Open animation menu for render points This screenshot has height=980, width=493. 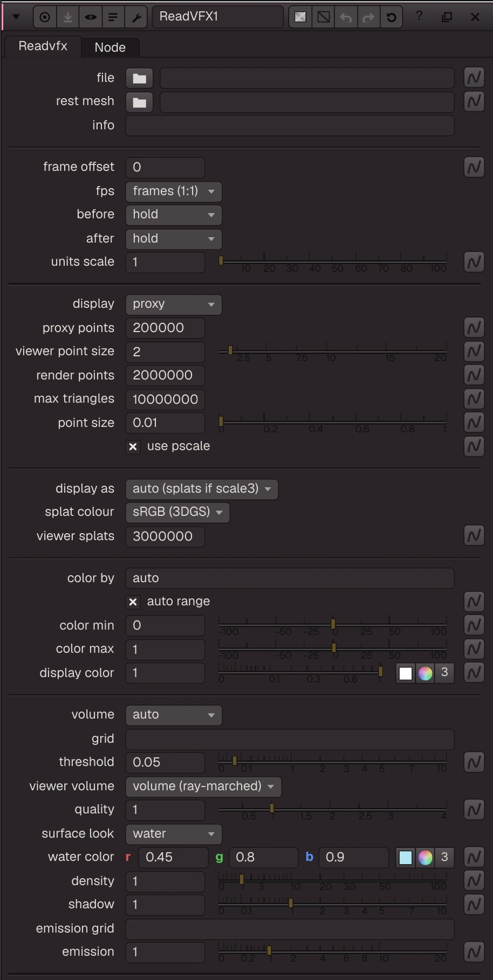(x=474, y=375)
